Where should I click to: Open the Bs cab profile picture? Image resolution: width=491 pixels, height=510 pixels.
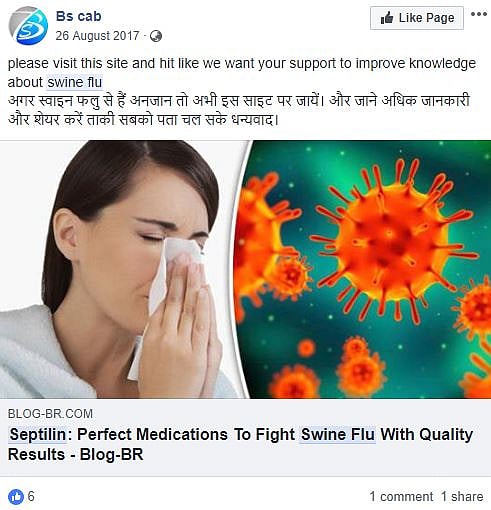[x=28, y=26]
